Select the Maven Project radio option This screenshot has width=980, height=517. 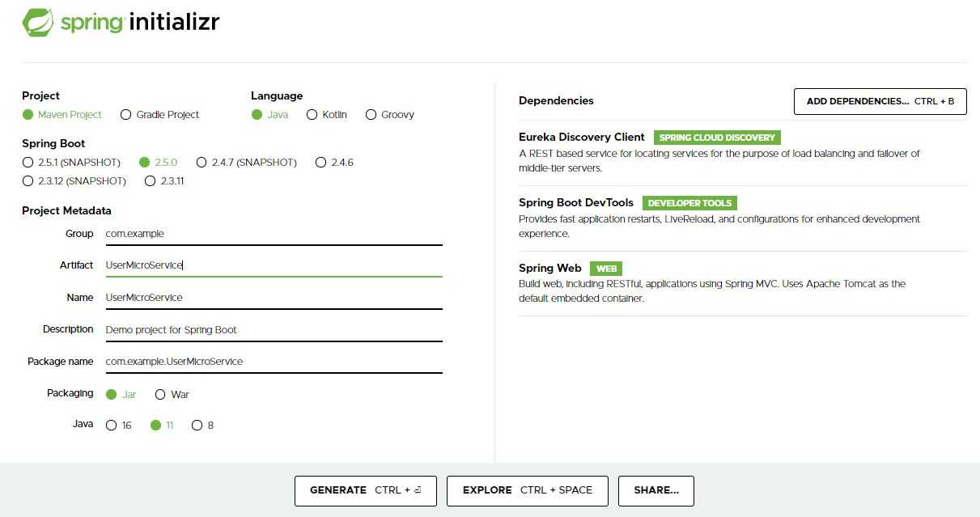(62, 115)
